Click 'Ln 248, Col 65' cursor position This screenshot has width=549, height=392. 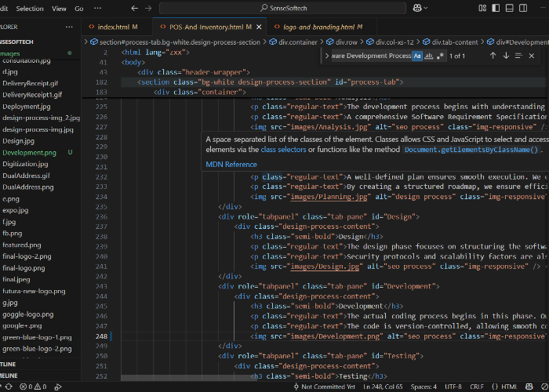tap(383, 387)
